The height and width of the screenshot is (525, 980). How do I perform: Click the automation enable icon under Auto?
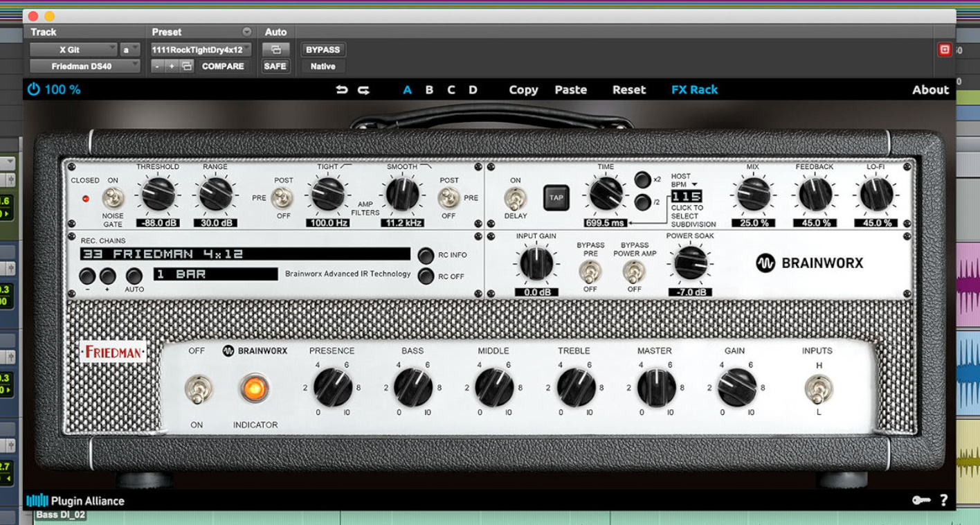click(275, 50)
